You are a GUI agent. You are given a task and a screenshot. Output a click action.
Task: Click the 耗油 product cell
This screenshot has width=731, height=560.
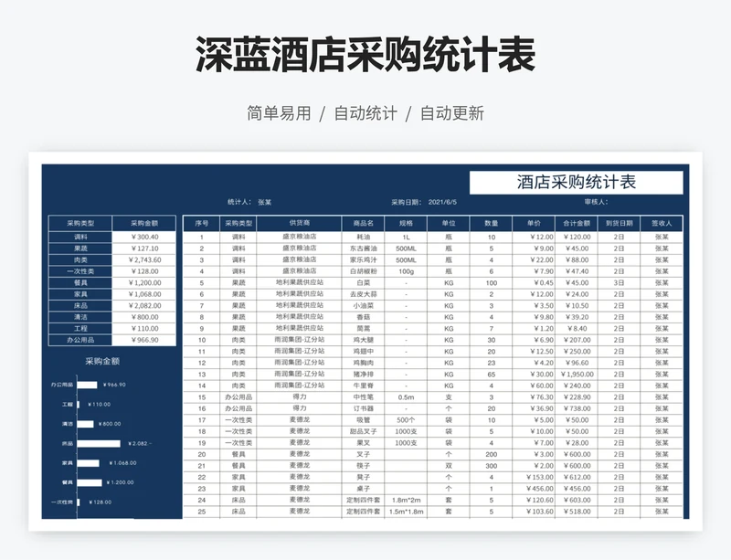tap(363, 237)
